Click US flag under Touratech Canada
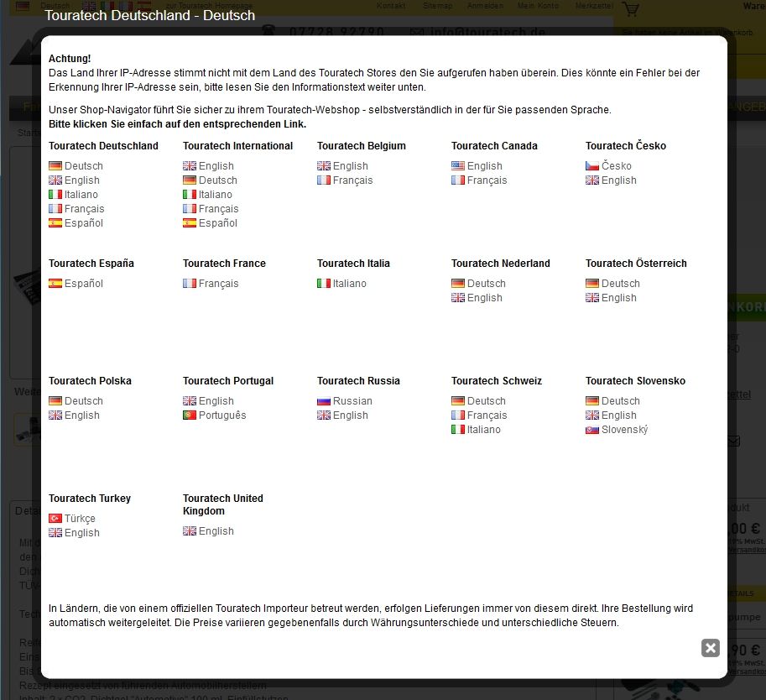766x700 pixels. 458,166
